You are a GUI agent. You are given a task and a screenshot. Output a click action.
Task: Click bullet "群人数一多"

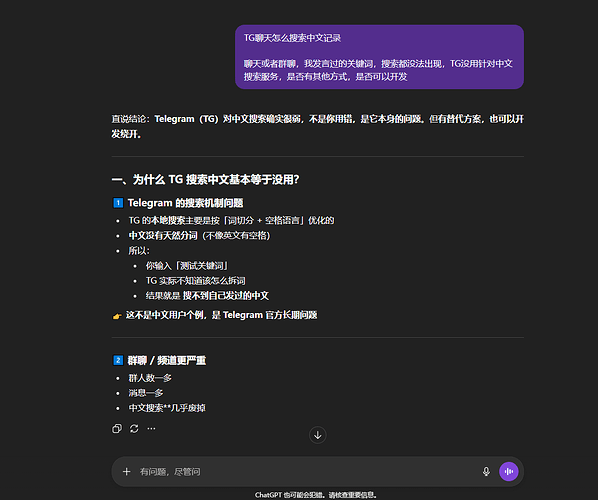point(150,378)
